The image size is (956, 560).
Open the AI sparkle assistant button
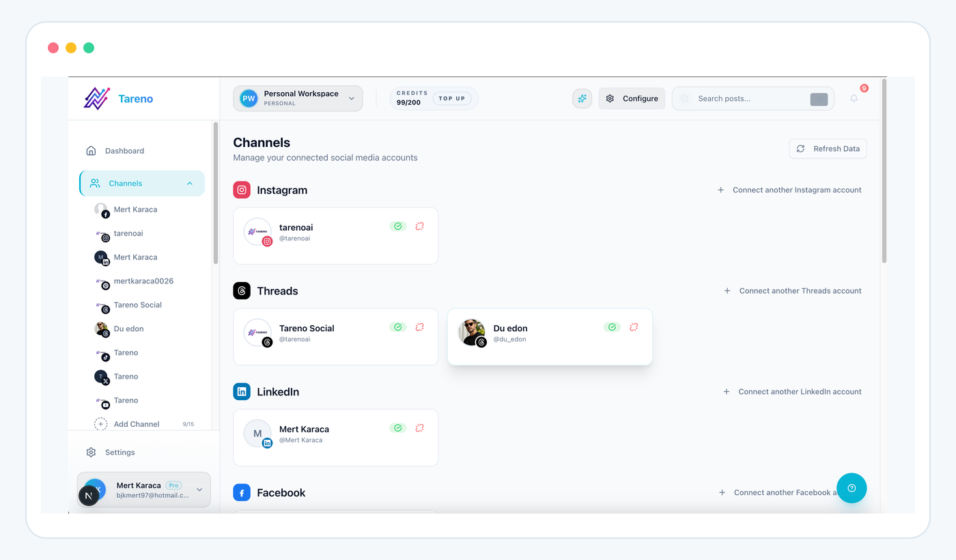582,98
